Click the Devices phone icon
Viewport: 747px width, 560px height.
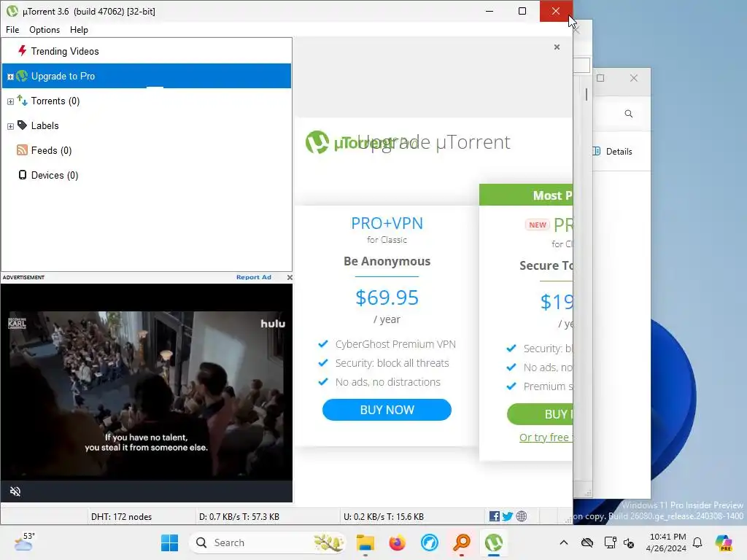(23, 175)
